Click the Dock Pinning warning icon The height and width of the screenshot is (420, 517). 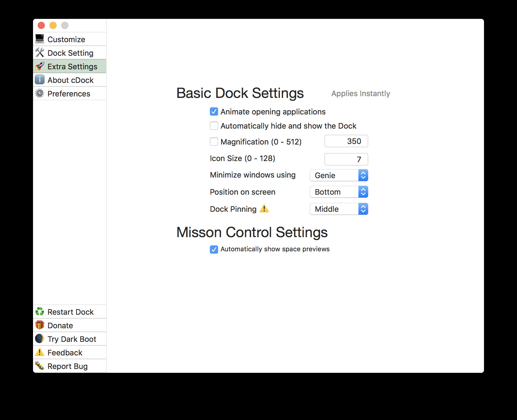(x=264, y=209)
